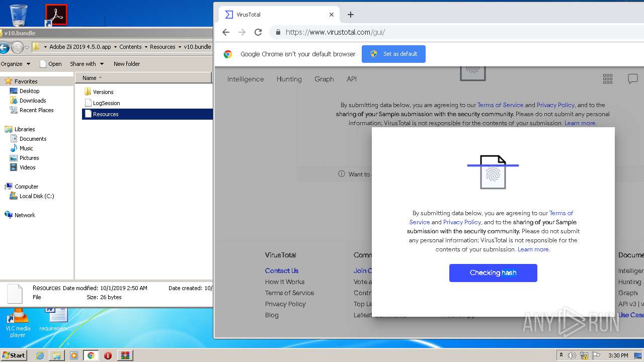Go forward in Explorer window
The width and height of the screenshot is (644, 362).
click(x=17, y=47)
